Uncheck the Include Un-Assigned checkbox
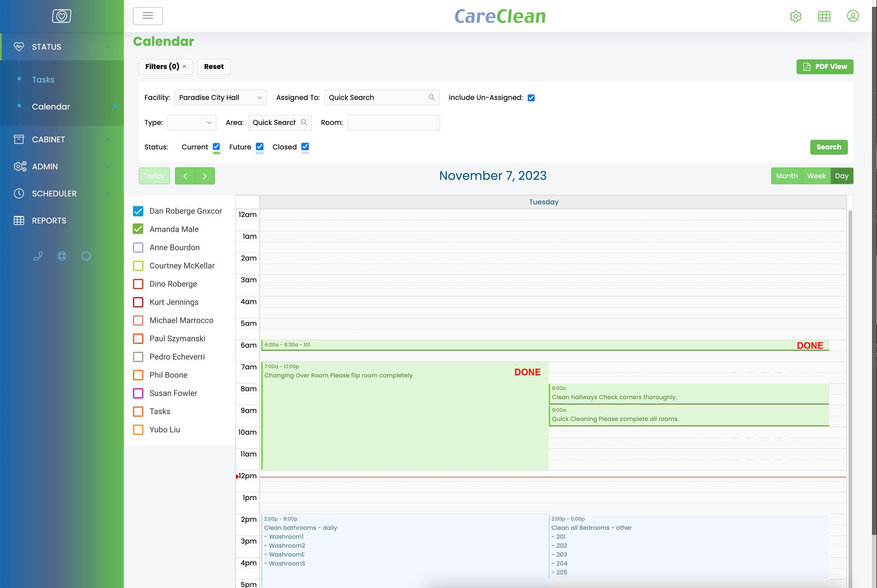 531,98
